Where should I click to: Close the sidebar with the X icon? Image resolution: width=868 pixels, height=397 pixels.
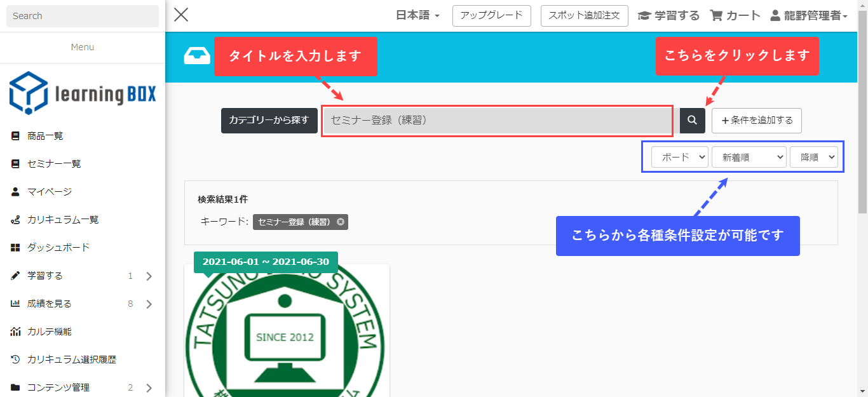181,15
